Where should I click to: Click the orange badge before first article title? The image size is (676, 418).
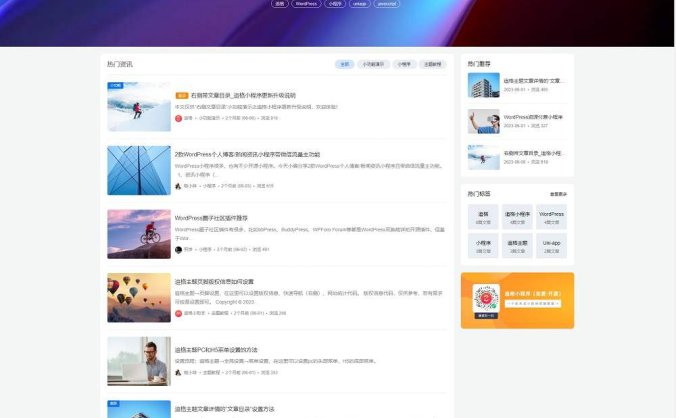tap(182, 96)
